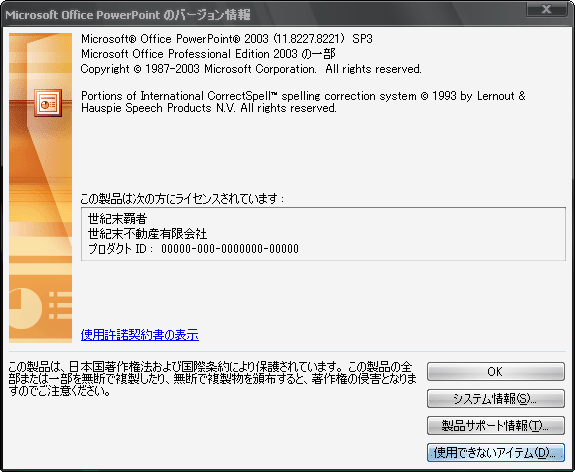Close the version information dialog
Image resolution: width=575 pixels, height=472 pixels.
(x=546, y=9)
